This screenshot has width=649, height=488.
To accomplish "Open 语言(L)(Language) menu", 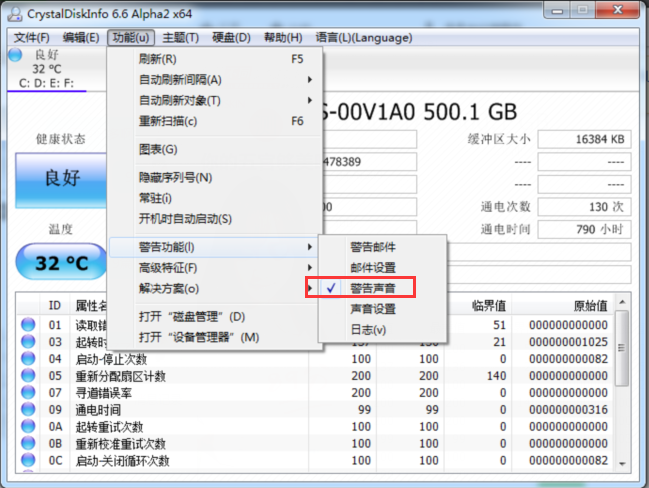I will coord(364,38).
